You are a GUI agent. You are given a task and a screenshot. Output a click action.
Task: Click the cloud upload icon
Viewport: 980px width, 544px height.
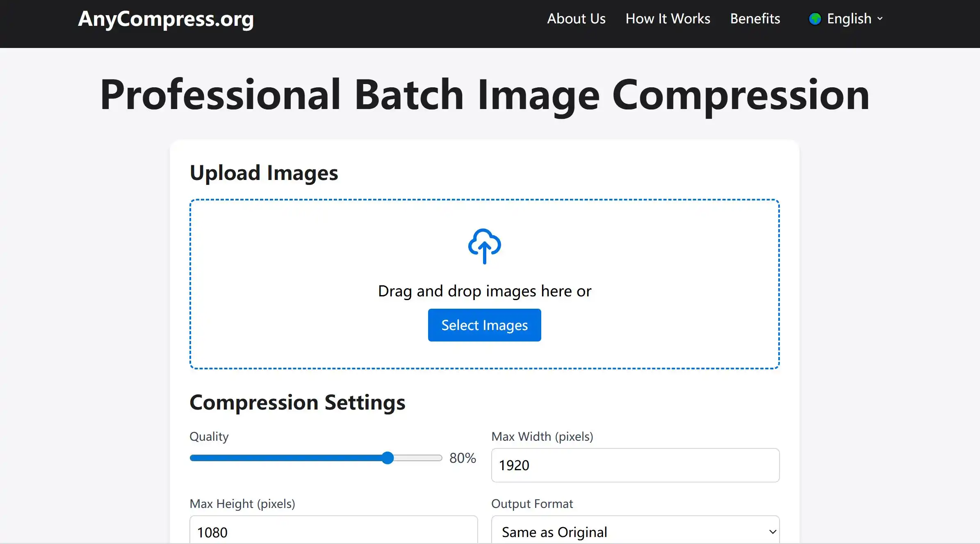tap(484, 246)
